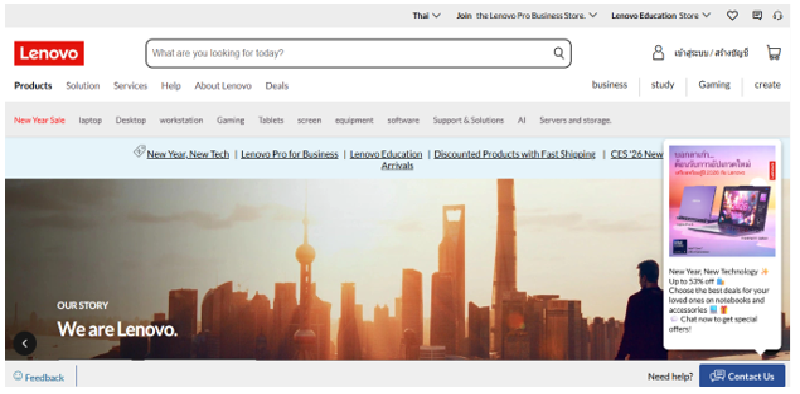This screenshot has width=800, height=394.
Task: Click the New Year, New Technology chat message
Action: [719, 301]
